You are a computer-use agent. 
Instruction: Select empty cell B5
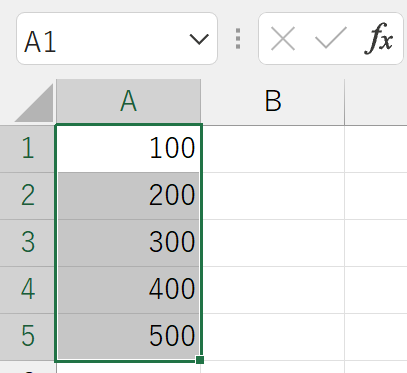(273, 336)
